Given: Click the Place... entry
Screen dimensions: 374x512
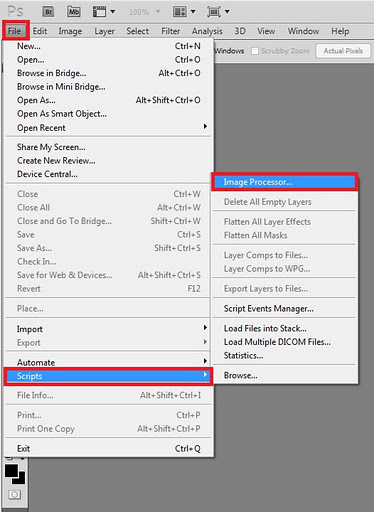Looking at the screenshot, I should coord(108,309).
